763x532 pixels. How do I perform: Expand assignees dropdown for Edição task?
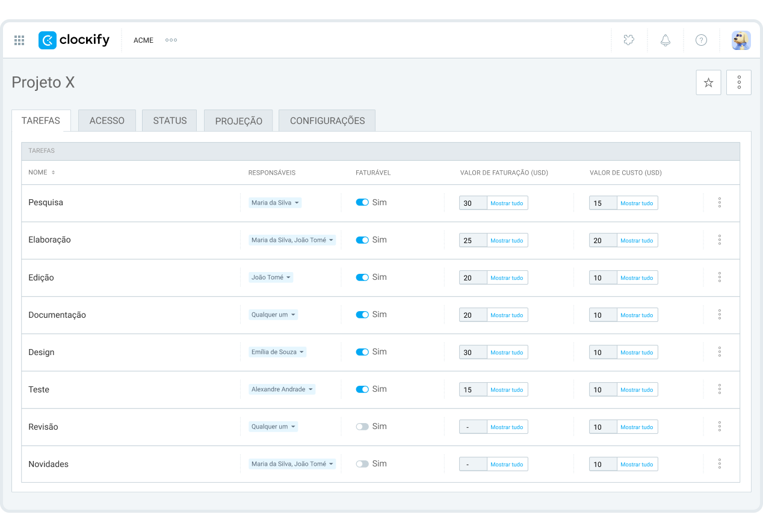(x=271, y=277)
